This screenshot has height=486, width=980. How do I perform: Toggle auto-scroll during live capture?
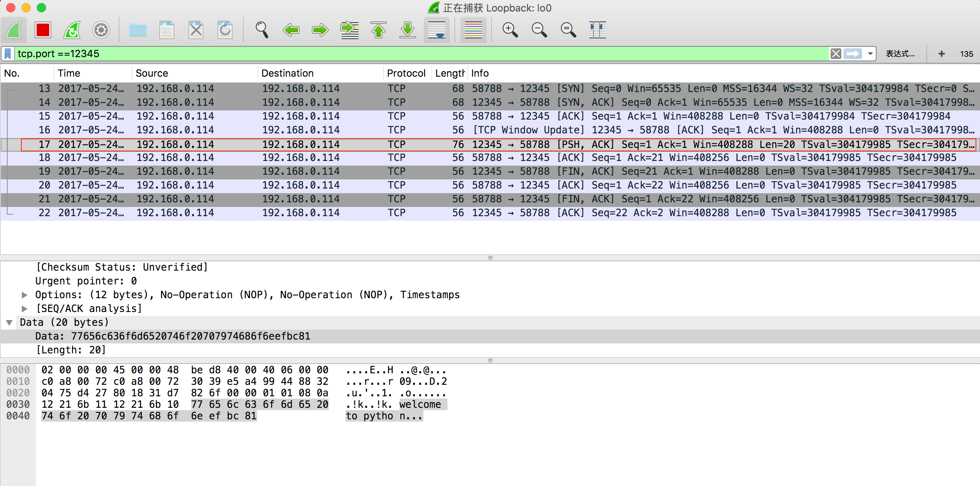437,30
